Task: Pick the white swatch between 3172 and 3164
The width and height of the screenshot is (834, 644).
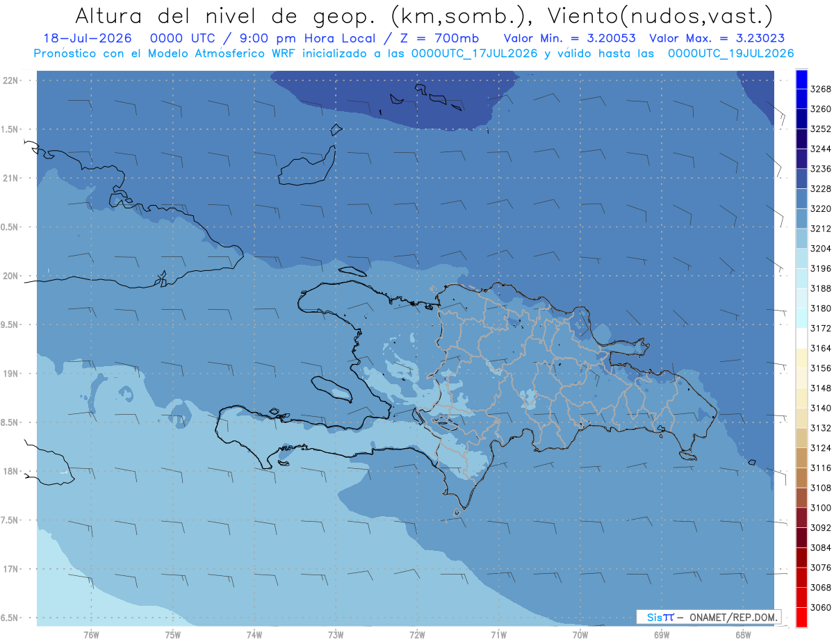Action: point(801,338)
